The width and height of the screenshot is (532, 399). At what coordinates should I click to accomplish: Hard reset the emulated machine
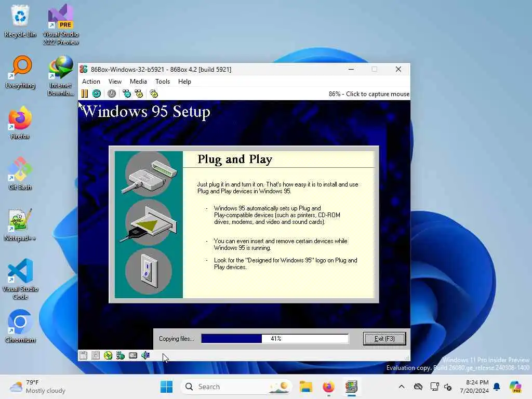pyautogui.click(x=97, y=94)
